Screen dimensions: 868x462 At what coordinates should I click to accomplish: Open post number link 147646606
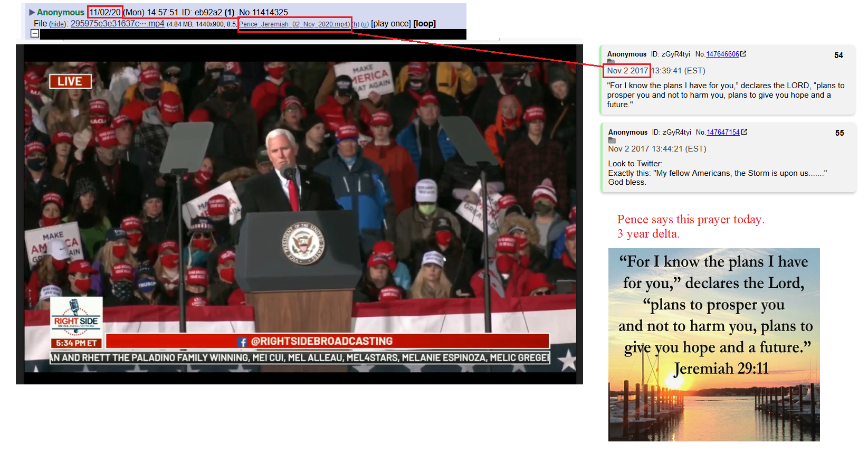pos(722,54)
